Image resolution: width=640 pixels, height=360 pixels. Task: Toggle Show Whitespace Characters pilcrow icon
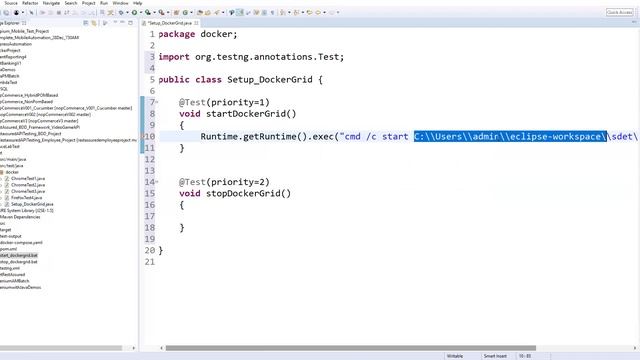coord(272,13)
